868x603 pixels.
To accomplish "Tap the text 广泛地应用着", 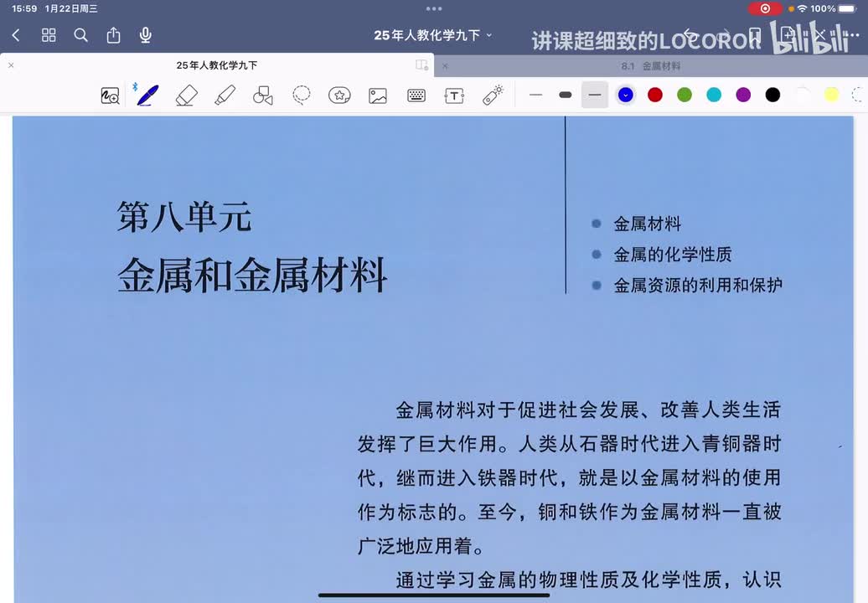I will [421, 547].
